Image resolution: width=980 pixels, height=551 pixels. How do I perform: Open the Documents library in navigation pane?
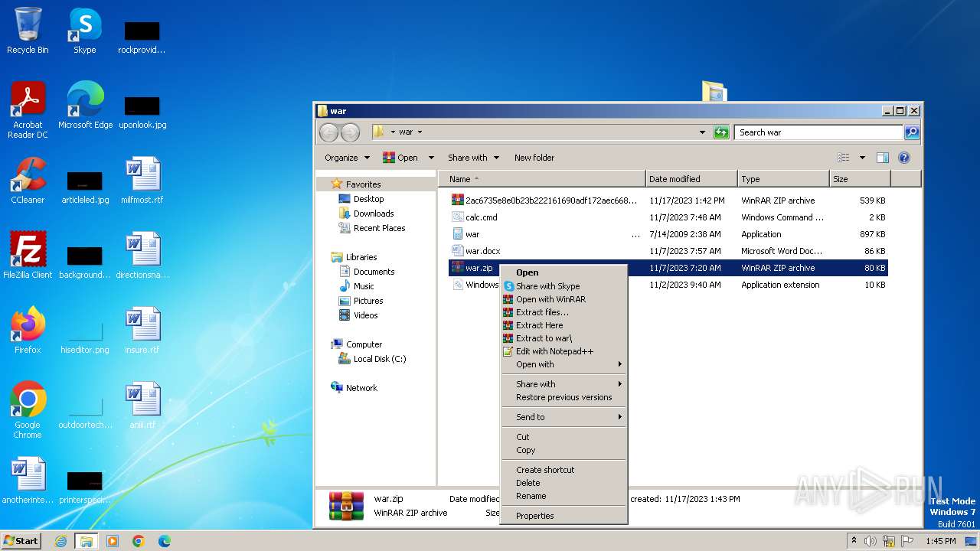(x=374, y=272)
